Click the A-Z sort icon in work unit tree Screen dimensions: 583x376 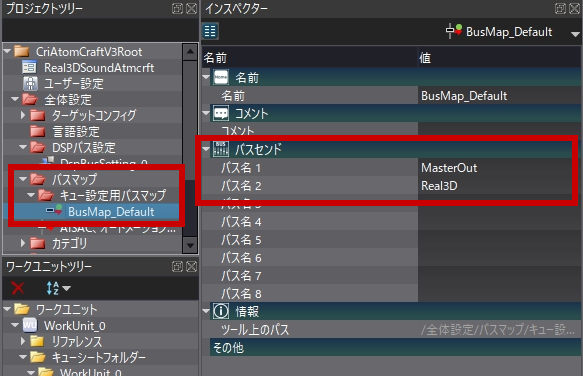click(x=53, y=288)
